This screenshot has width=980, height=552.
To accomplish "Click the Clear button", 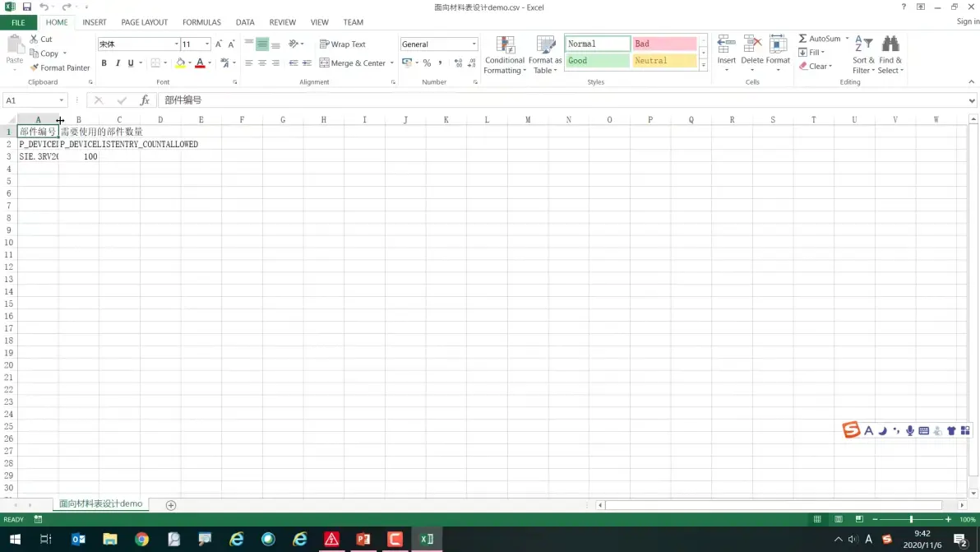I will pos(815,67).
